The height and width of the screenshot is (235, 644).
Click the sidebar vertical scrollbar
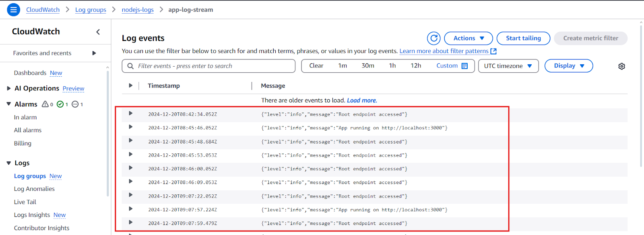point(107,133)
